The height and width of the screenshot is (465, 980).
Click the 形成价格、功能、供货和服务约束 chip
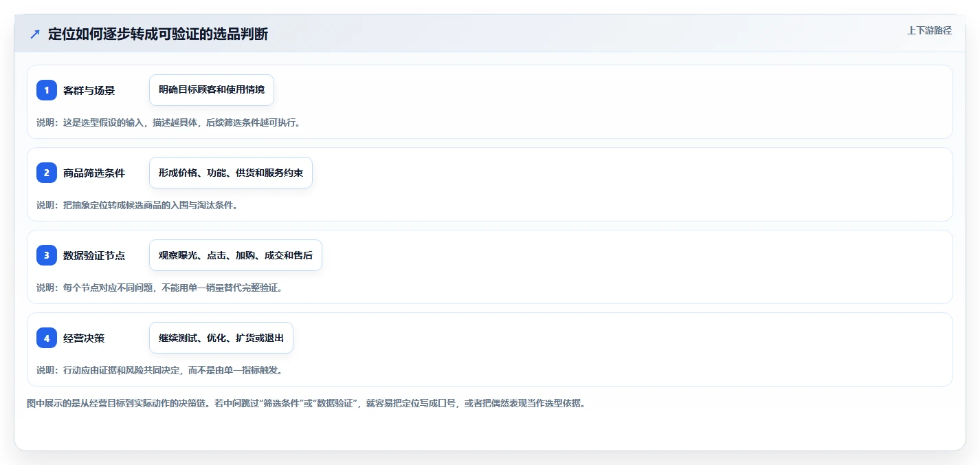[231, 173]
